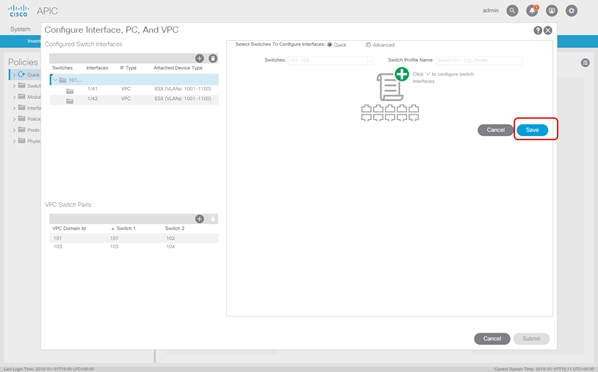This screenshot has height=372, width=598.
Task: Sort by Switch 1 column header
Action: pyautogui.click(x=126, y=228)
